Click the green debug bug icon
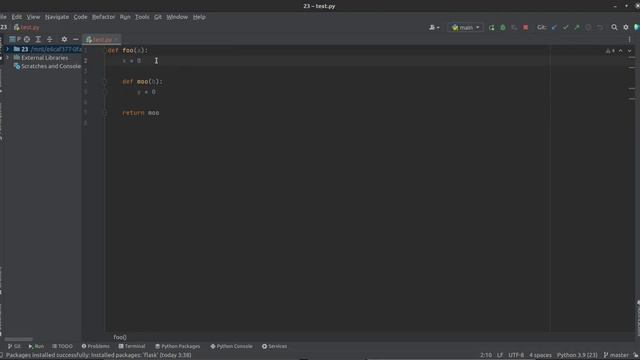Screen dimensions: 640x360 click(x=503, y=27)
